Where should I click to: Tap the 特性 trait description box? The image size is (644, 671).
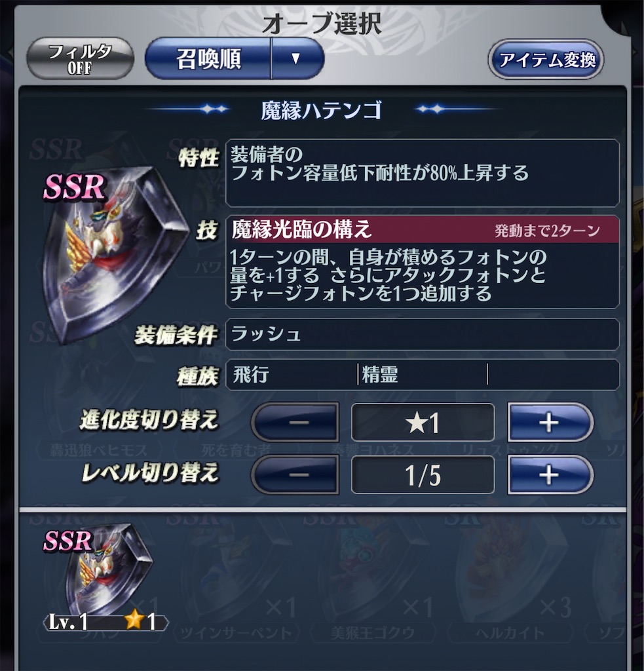(x=423, y=173)
